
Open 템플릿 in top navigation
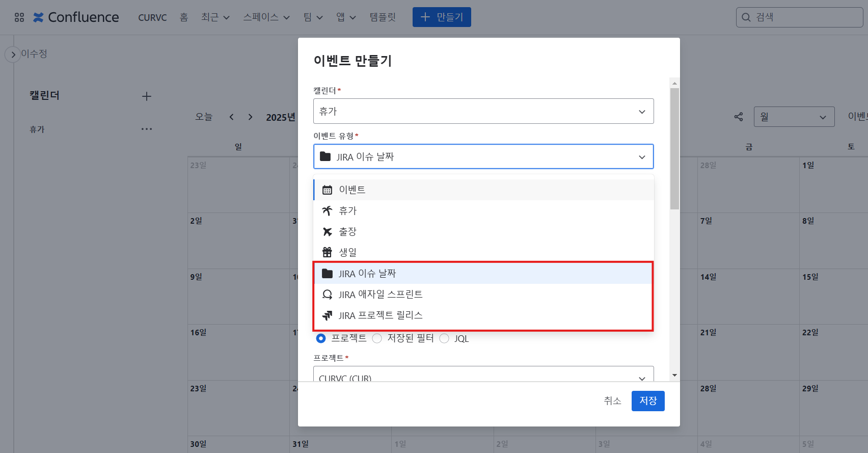tap(383, 17)
